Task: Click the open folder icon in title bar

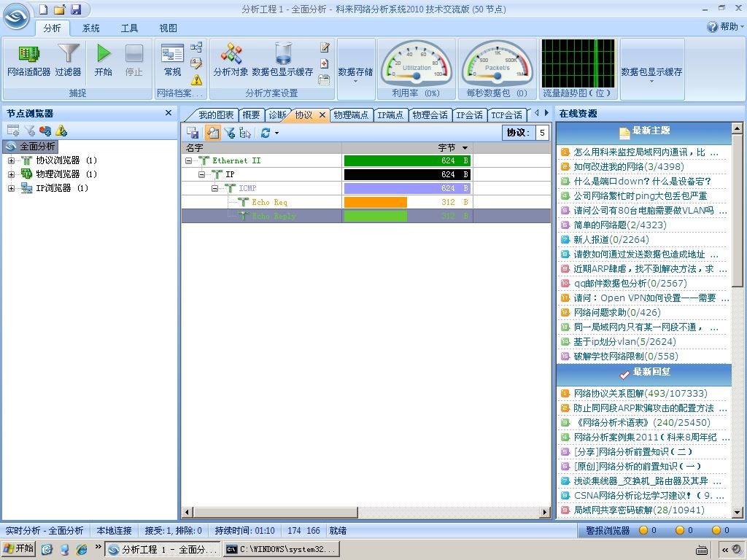Action: 60,9
